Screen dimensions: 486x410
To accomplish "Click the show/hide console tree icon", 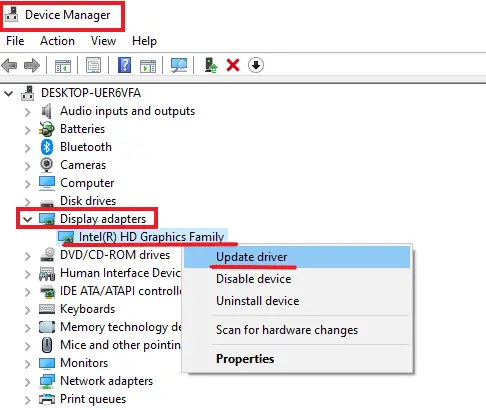I will tap(63, 66).
